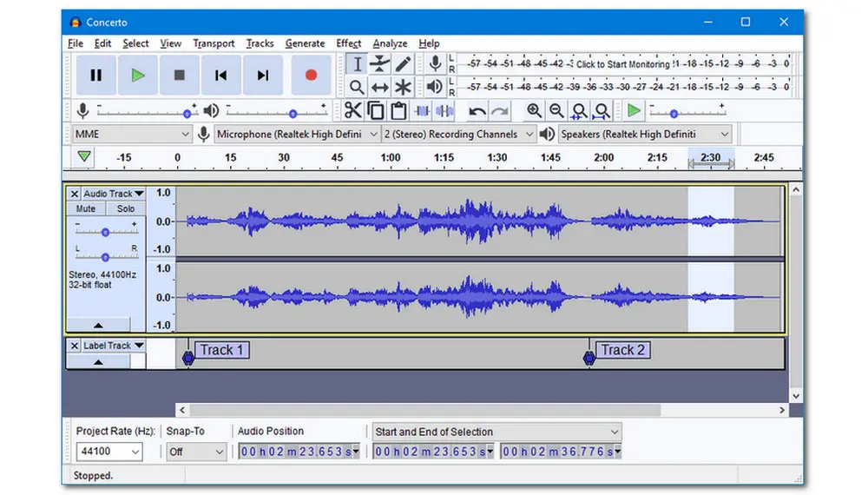The height and width of the screenshot is (495, 868).
Task: Click the Audio Track name menu
Action: click(113, 194)
